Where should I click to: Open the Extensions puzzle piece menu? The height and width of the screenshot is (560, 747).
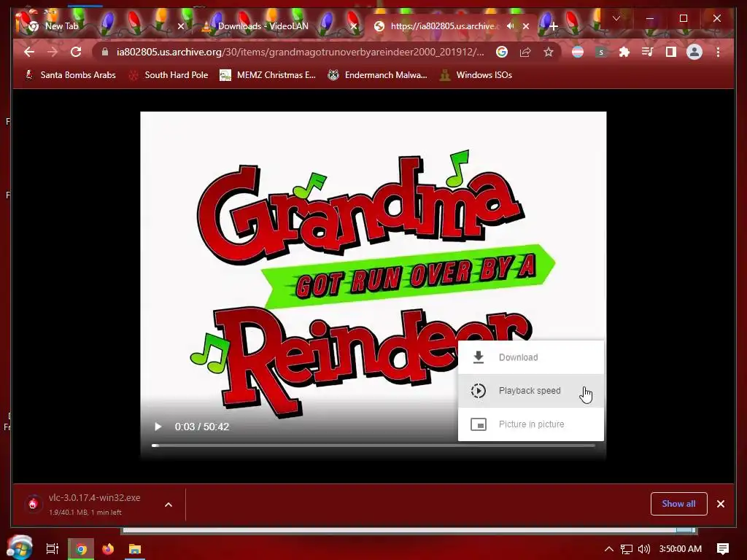tap(624, 52)
